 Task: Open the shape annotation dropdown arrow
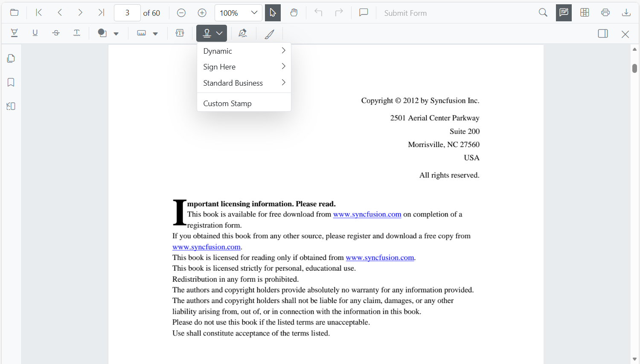tap(117, 33)
